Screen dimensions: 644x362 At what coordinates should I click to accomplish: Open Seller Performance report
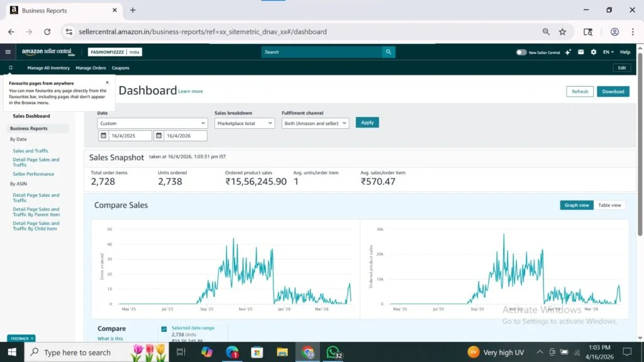[33, 174]
